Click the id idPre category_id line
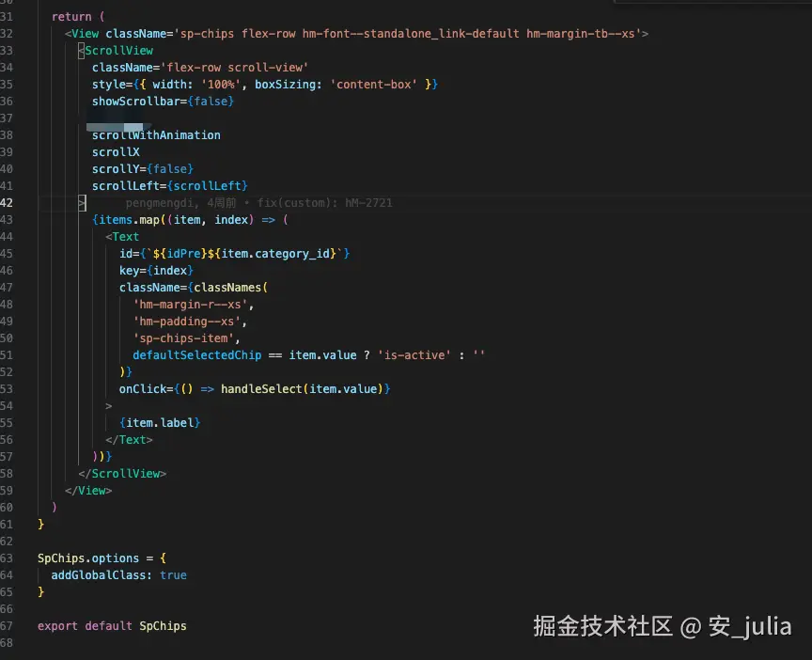Image resolution: width=812 pixels, height=660 pixels. click(x=235, y=253)
